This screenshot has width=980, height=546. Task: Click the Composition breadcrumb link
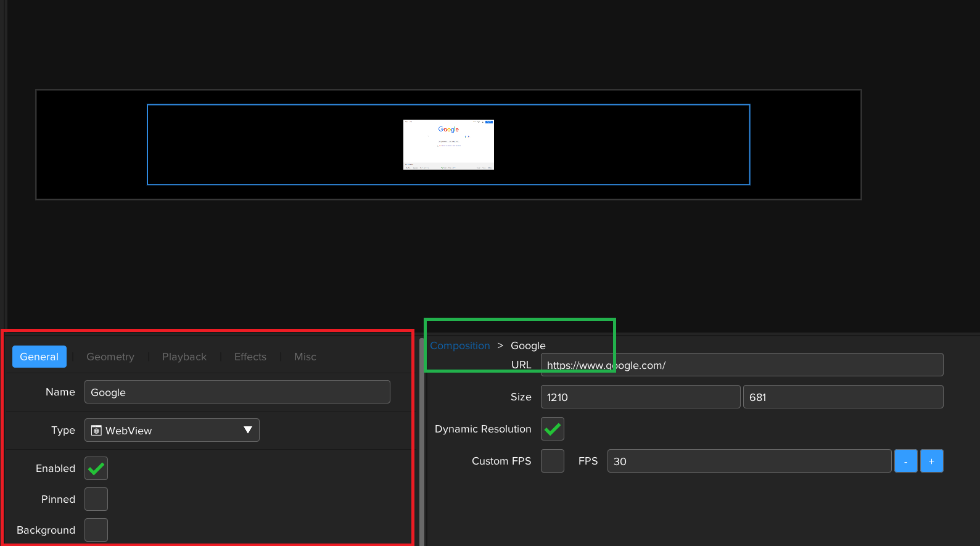(459, 345)
